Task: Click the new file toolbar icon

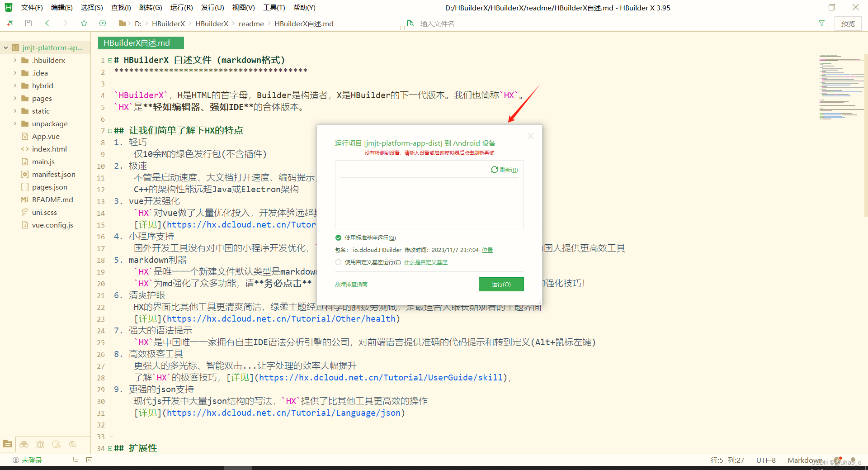Action: 10,23
